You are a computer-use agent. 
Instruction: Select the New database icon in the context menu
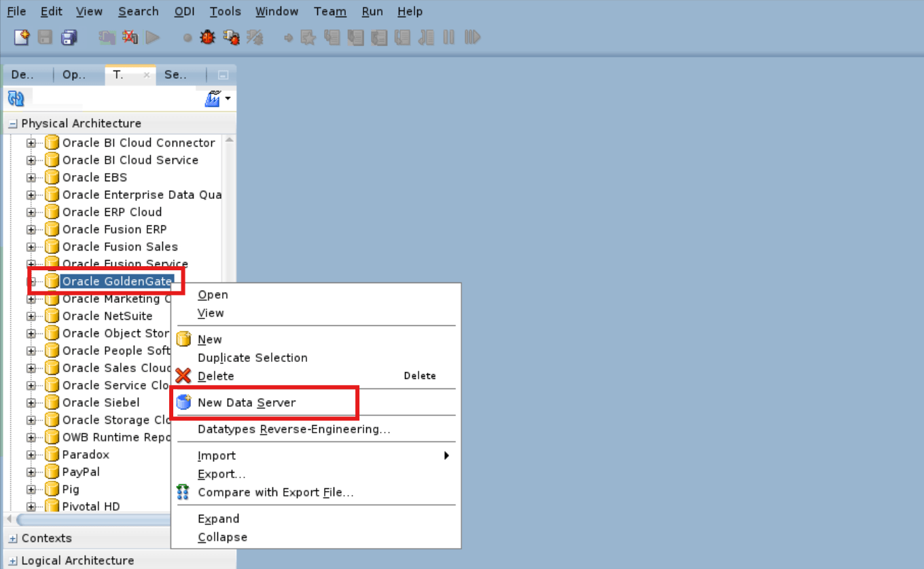point(183,339)
